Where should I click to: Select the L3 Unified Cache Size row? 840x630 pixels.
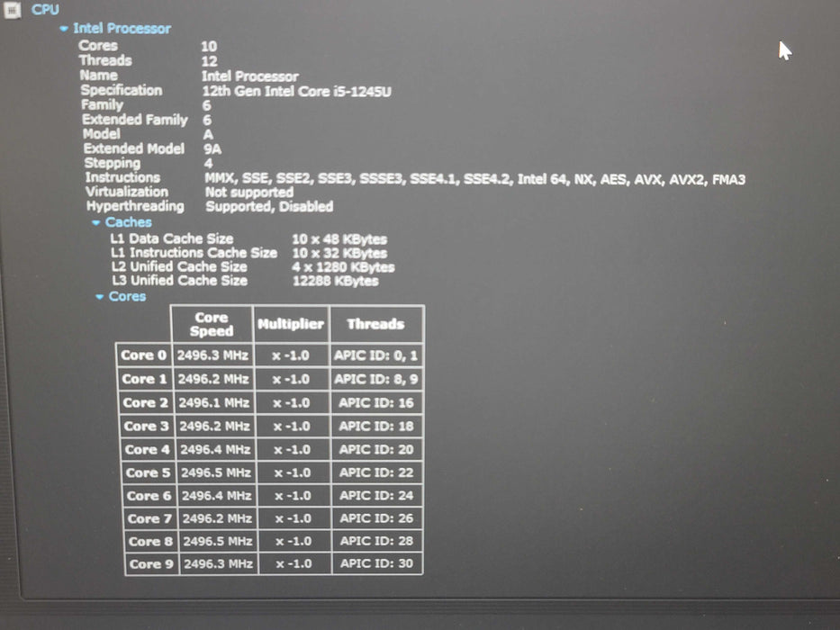pos(178,281)
